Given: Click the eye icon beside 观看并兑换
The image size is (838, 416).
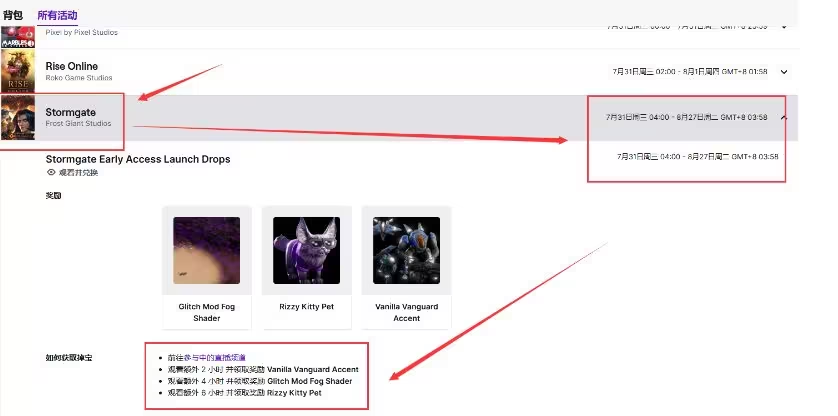Looking at the screenshot, I should tap(51, 173).
